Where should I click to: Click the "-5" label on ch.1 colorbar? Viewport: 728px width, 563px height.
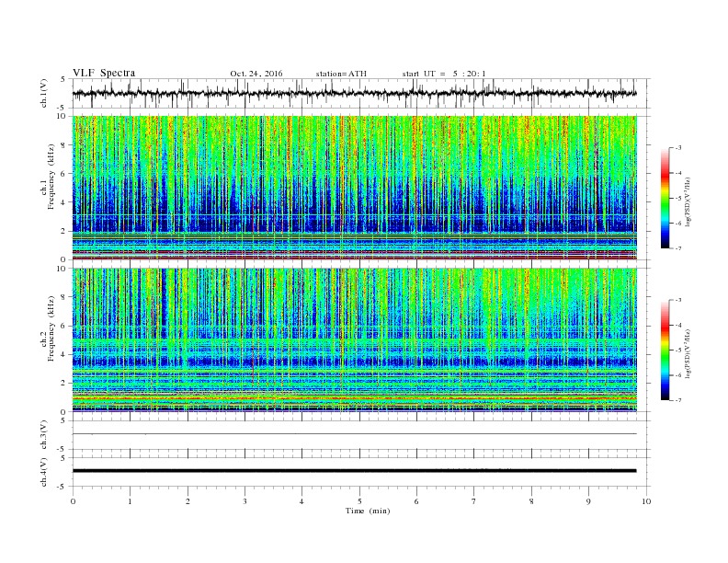tap(678, 199)
